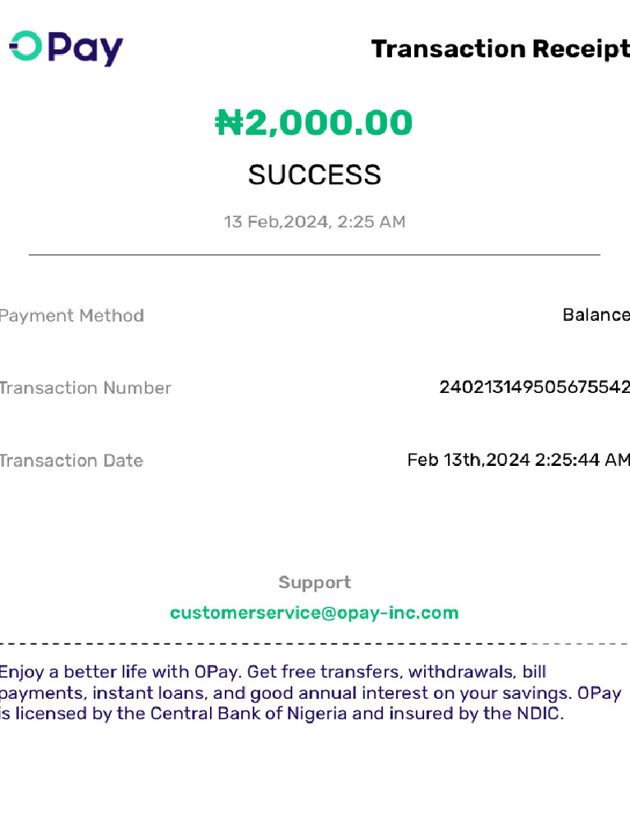Click the Payment Method label
This screenshot has height=840, width=630.
point(72,316)
